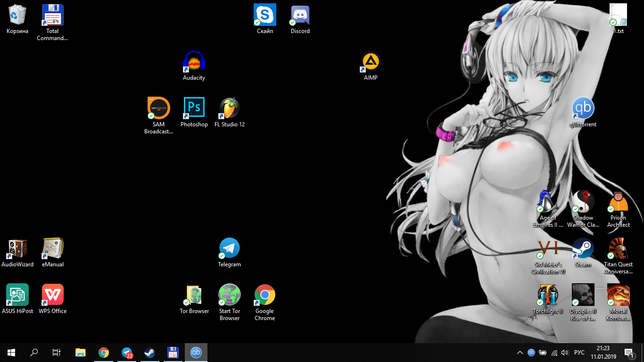
Task: Open the Windows Start menu
Action: [x=11, y=353]
